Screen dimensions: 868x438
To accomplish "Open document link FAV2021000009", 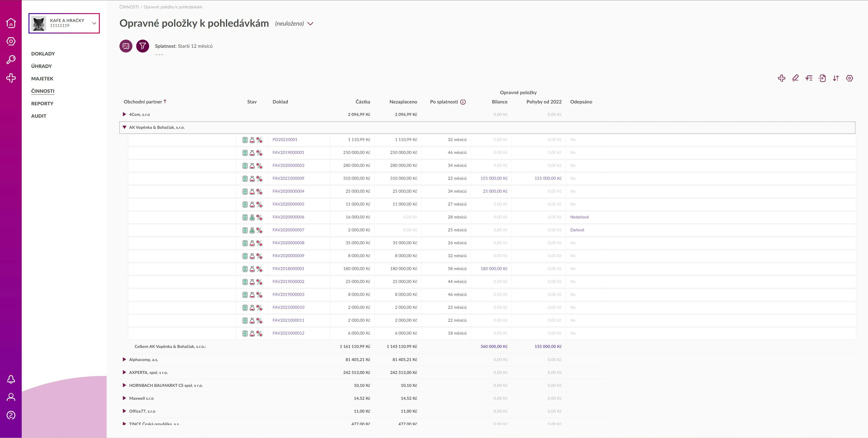I will (288, 178).
